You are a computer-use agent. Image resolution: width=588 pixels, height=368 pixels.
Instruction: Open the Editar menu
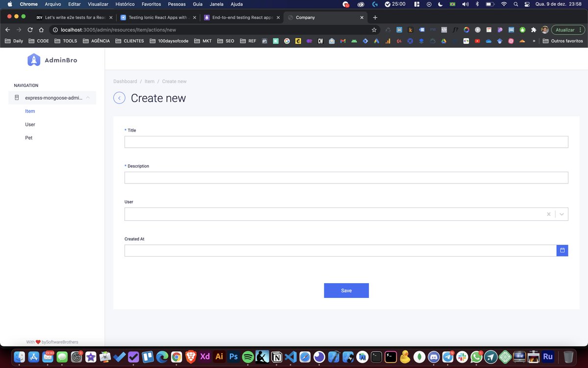(74, 4)
